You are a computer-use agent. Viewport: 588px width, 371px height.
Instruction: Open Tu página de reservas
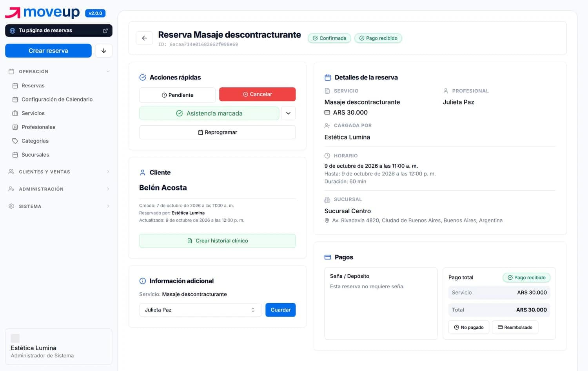(59, 31)
